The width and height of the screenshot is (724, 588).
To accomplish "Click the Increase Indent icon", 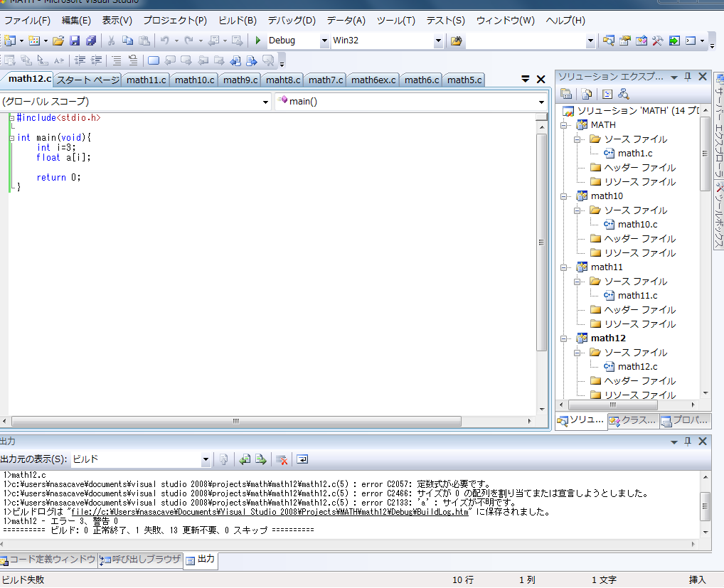I will 97,60.
